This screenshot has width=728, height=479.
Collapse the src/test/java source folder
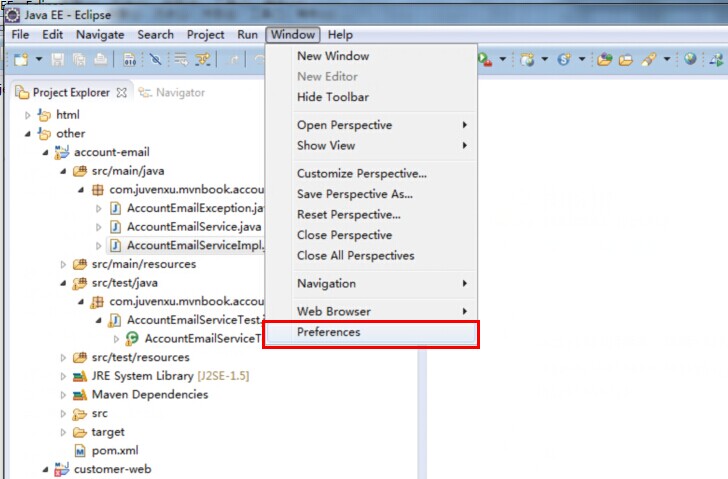[x=63, y=283]
